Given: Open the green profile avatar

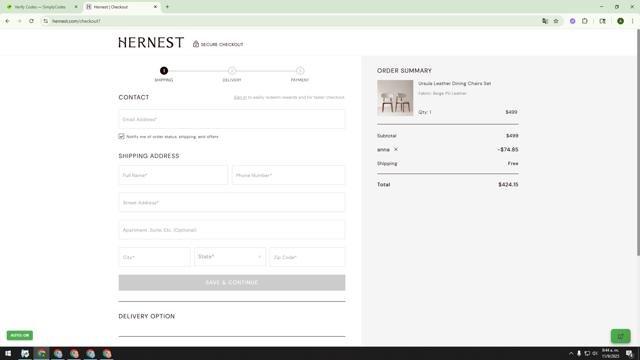Looking at the screenshot, I should (x=620, y=21).
